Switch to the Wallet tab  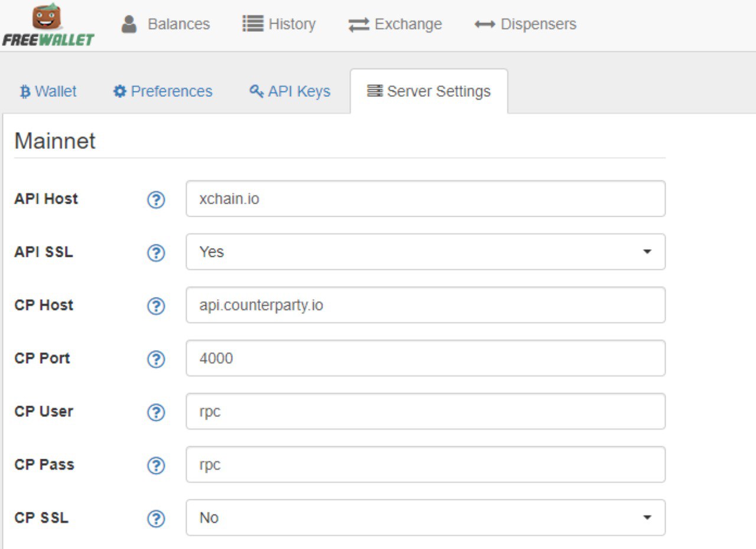[x=48, y=91]
